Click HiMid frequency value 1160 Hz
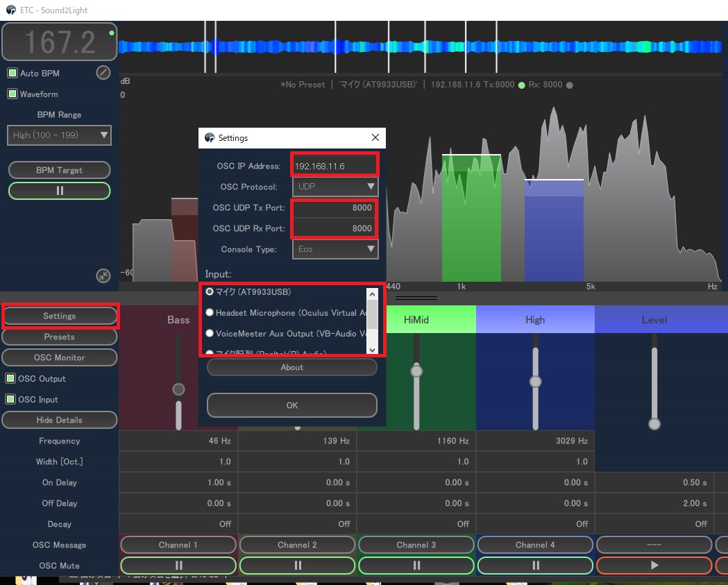The width and height of the screenshot is (728, 585). tap(416, 441)
